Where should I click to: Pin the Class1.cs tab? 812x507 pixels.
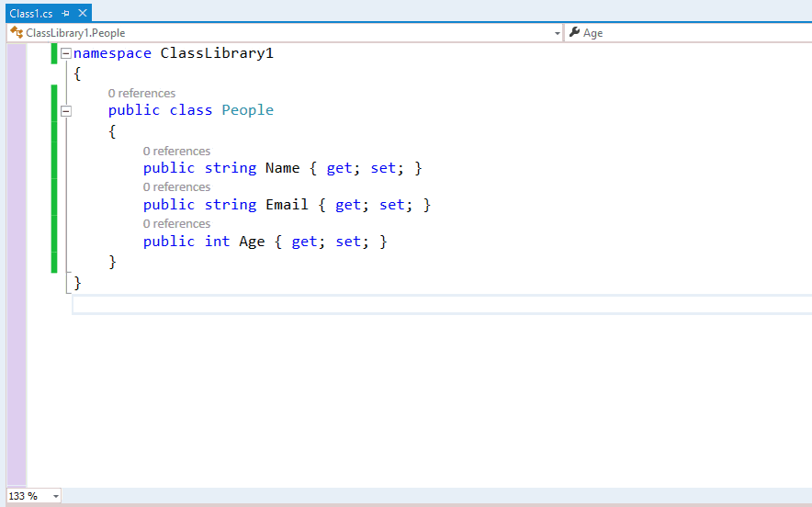point(66,14)
